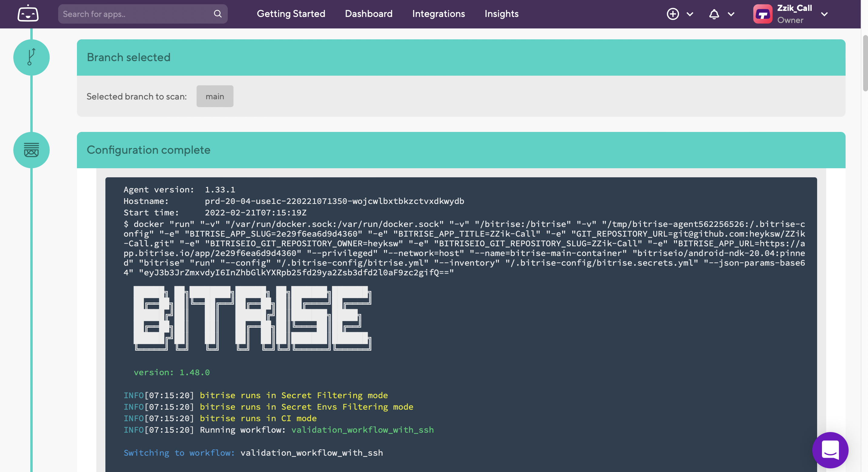This screenshot has height=472, width=868.
Task: Open the Zzik_Call account dropdown
Action: pos(824,14)
